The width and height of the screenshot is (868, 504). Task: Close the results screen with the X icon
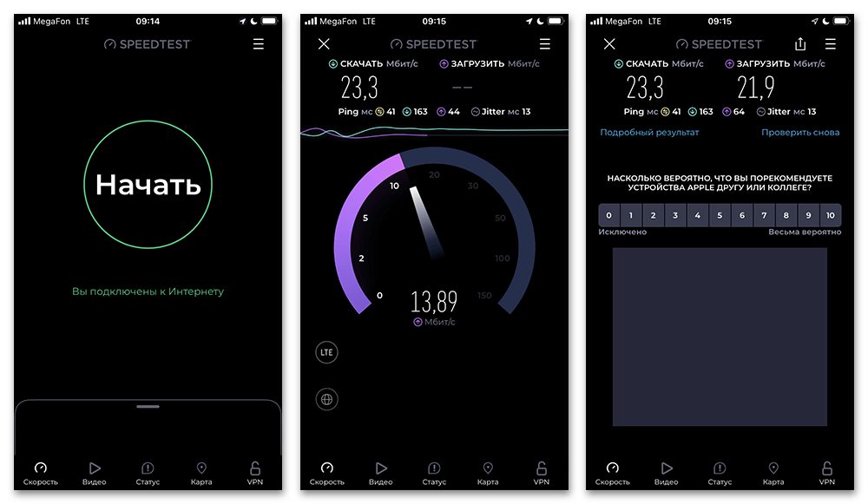(x=609, y=43)
